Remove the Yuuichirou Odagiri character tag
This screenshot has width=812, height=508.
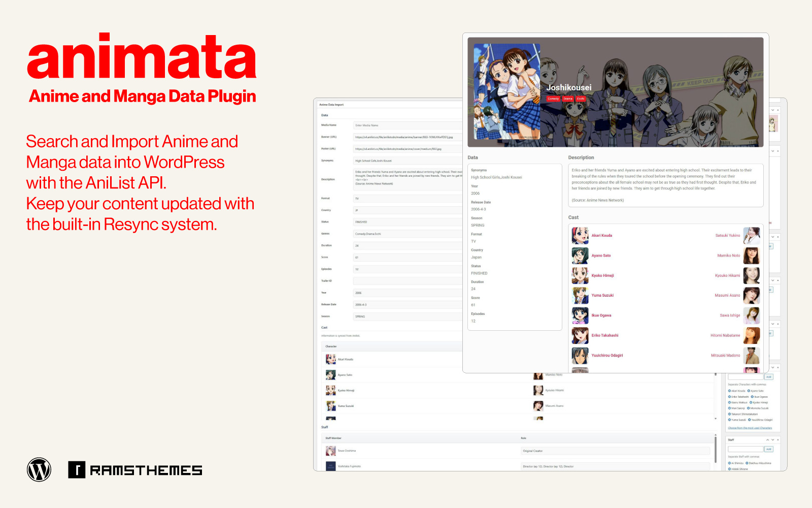[x=749, y=420]
